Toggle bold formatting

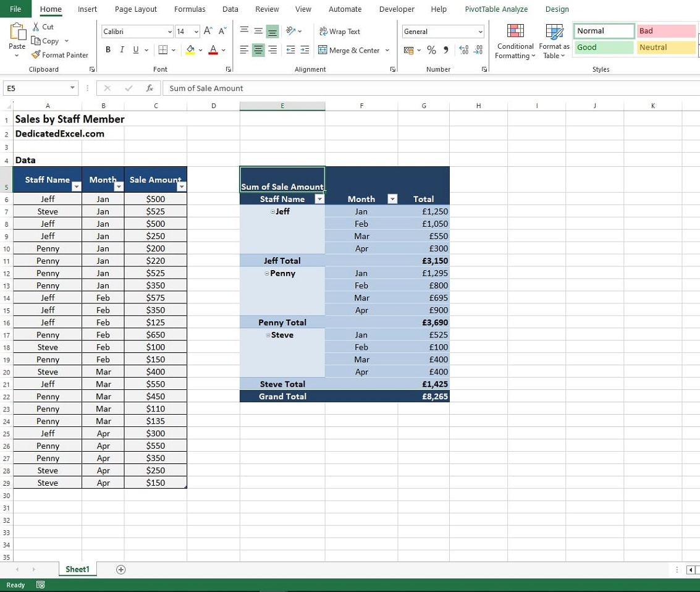(x=108, y=49)
